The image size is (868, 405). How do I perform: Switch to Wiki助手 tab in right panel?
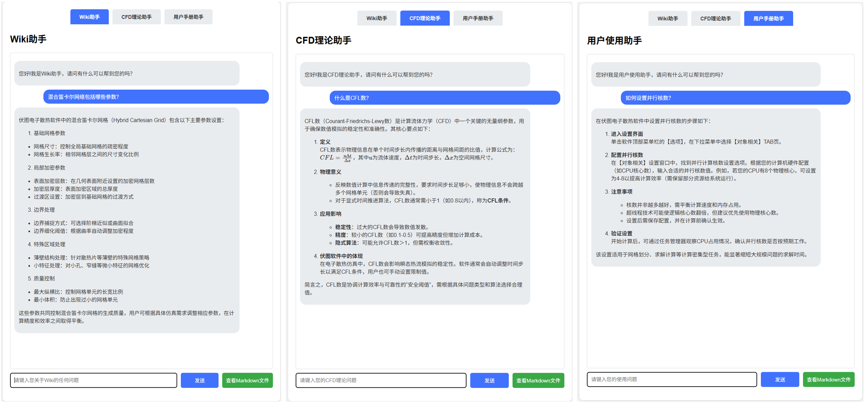tap(668, 19)
